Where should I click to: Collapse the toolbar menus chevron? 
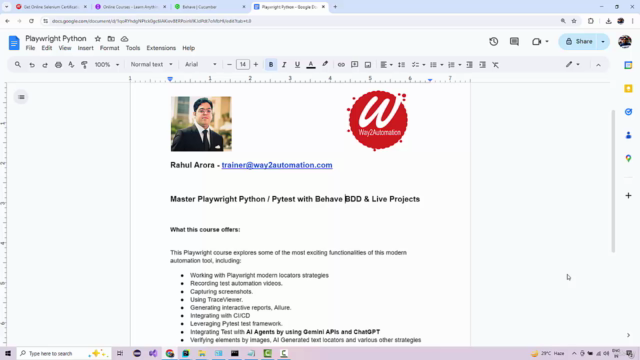click(x=598, y=65)
